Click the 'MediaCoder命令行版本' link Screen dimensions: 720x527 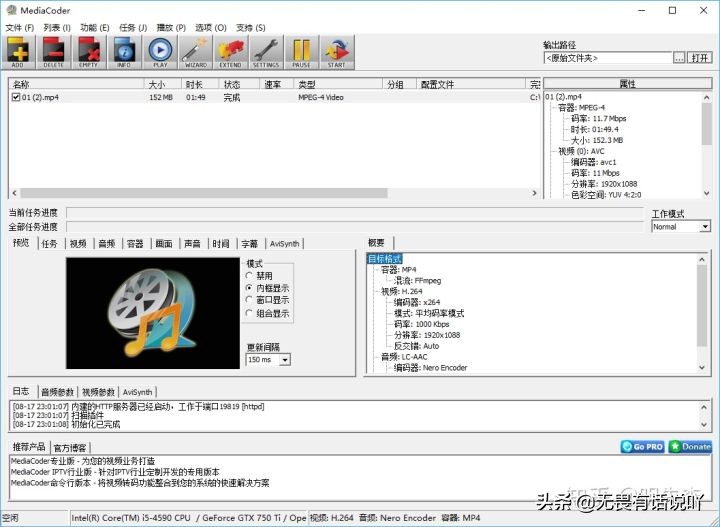coord(140,483)
